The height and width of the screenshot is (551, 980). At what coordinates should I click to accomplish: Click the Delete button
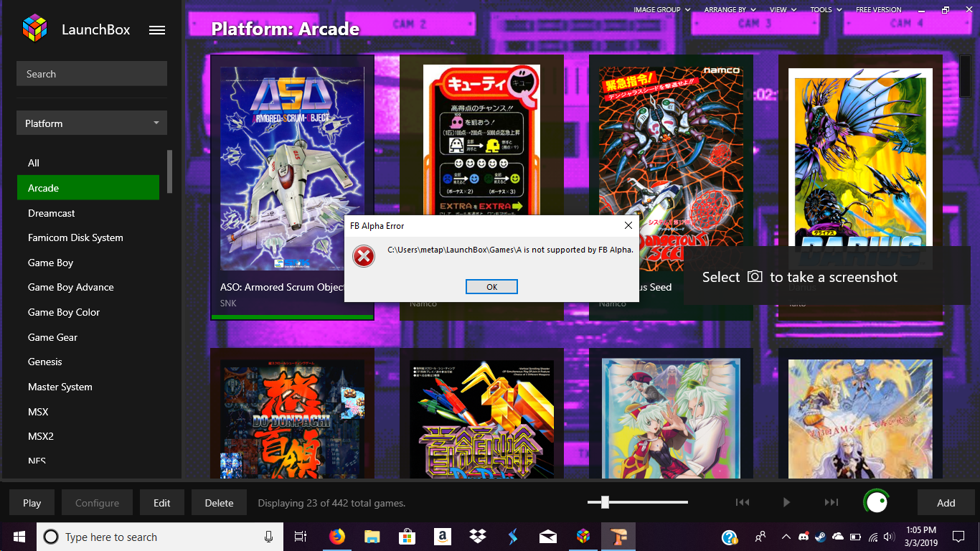coord(219,503)
